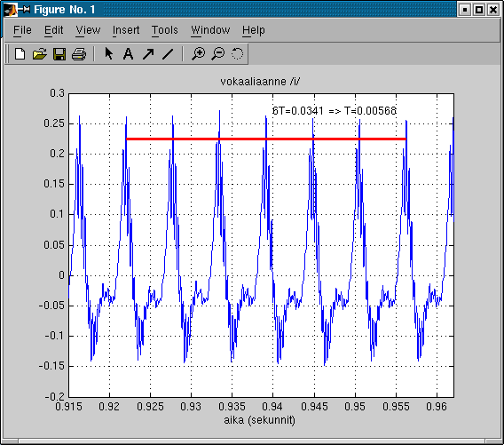The height and width of the screenshot is (445, 504).
Task: Open the Window menu
Action: tap(210, 30)
